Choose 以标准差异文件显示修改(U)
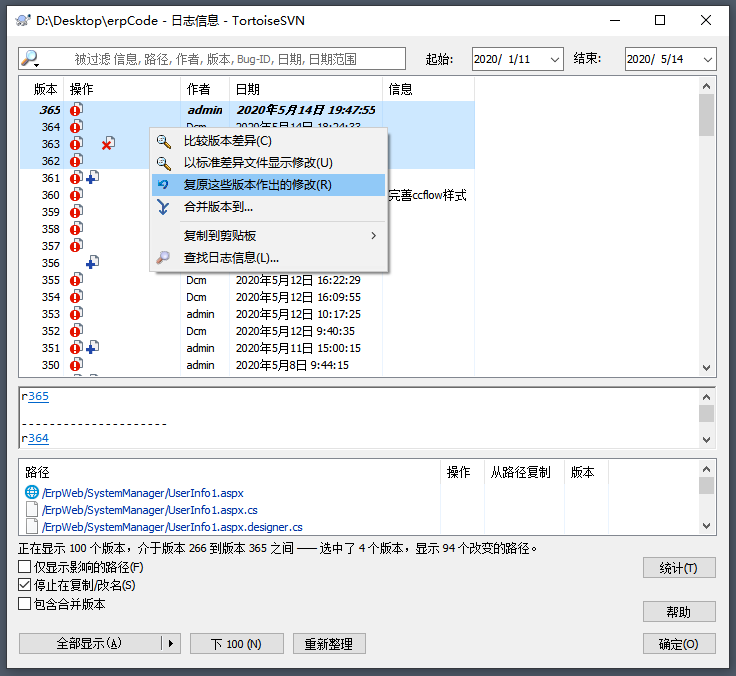736x676 pixels. coord(268,163)
